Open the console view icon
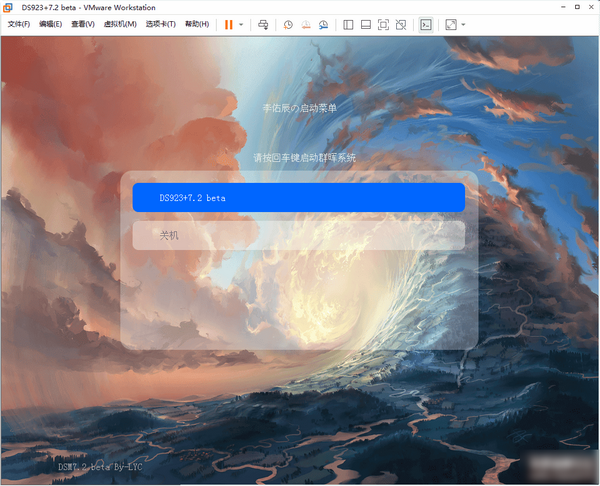 click(426, 25)
